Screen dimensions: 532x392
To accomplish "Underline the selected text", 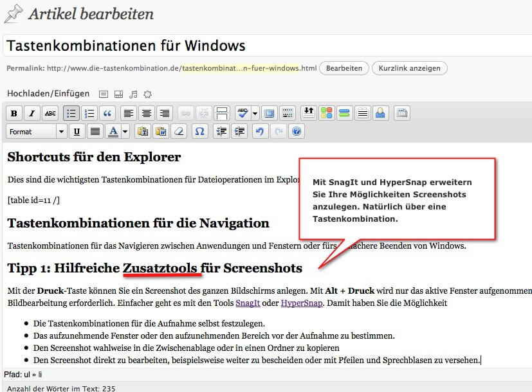I will click(x=77, y=132).
